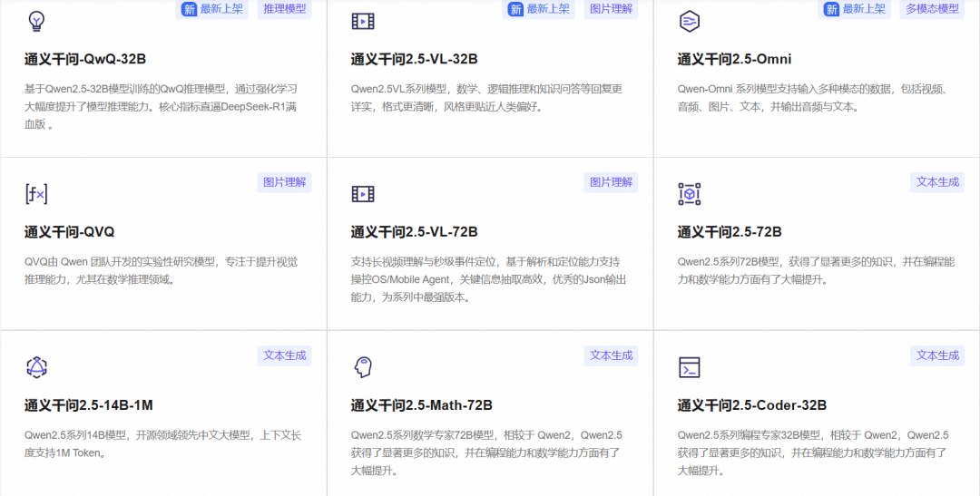Click the video icon on 2.5-VL-72B card
Image resolution: width=980 pixels, height=496 pixels.
pyautogui.click(x=363, y=194)
